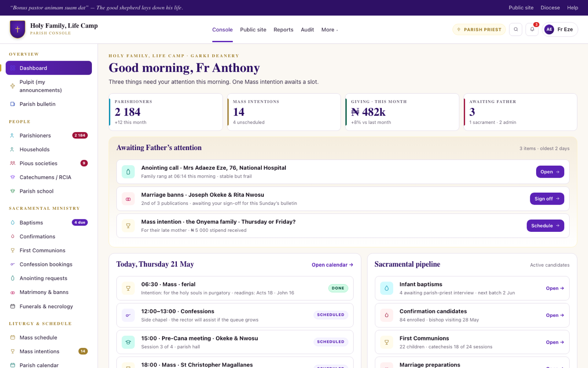This screenshot has height=368, width=588.
Task: Open the Fr Eze account menu
Action: (560, 29)
